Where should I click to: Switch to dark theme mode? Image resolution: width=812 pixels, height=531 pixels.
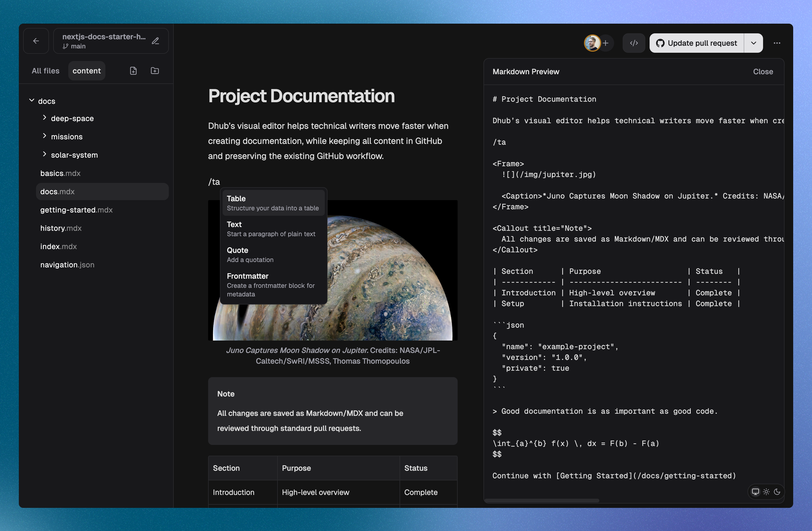coord(777,492)
